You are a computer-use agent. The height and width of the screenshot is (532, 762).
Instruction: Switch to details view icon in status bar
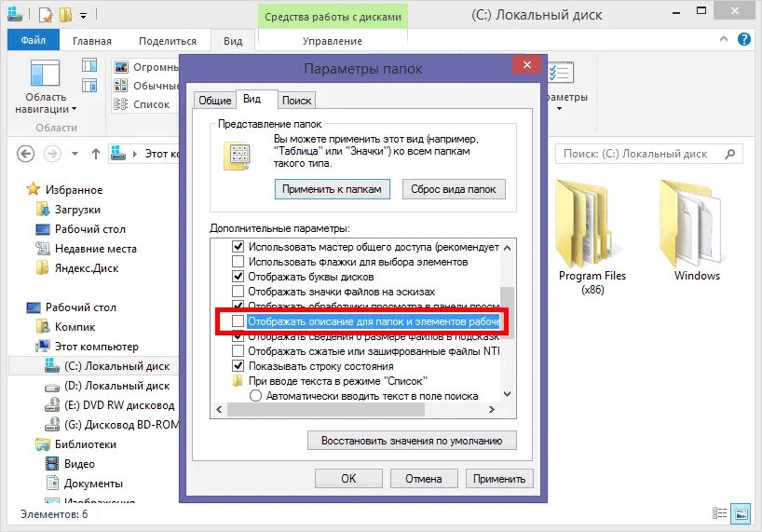(x=719, y=513)
